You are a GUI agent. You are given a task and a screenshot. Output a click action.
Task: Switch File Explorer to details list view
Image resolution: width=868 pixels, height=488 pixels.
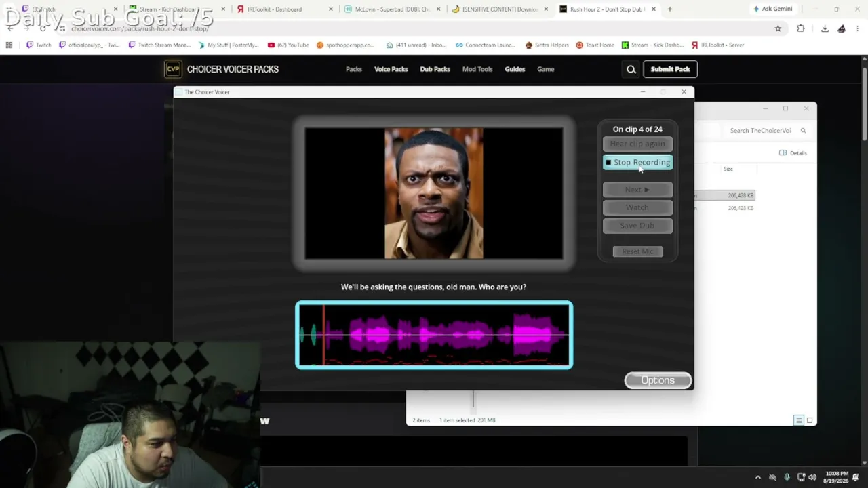click(799, 420)
